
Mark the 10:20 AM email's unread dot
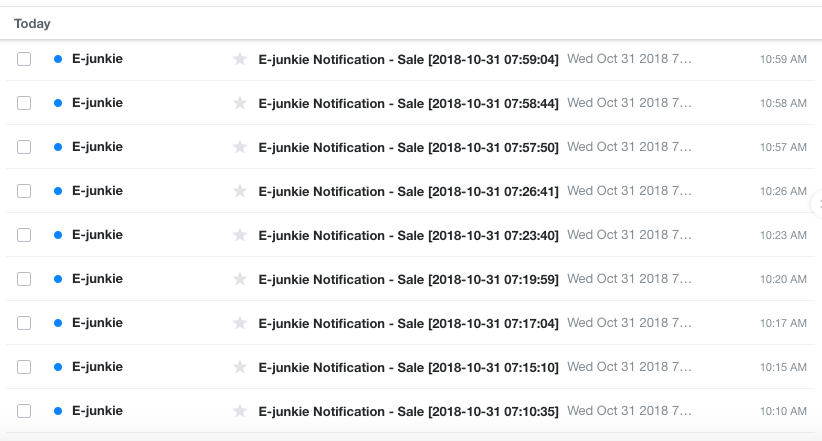(x=58, y=279)
